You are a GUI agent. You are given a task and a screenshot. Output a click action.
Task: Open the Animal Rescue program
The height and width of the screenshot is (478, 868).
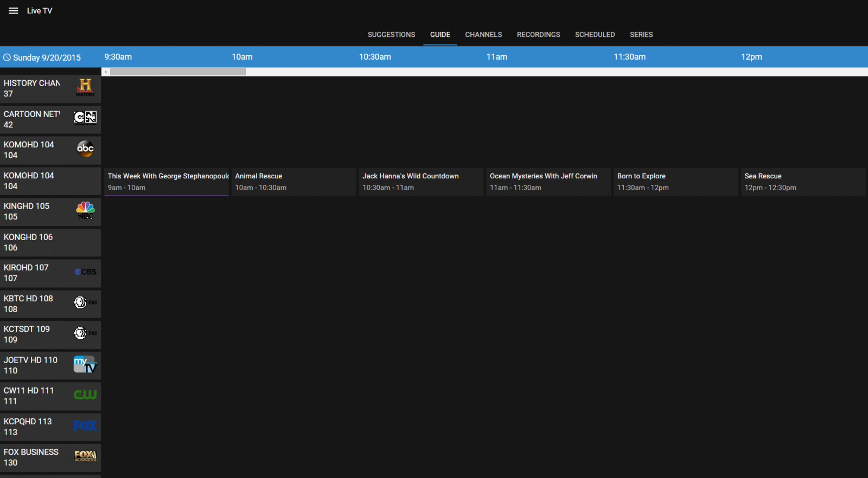click(x=293, y=182)
